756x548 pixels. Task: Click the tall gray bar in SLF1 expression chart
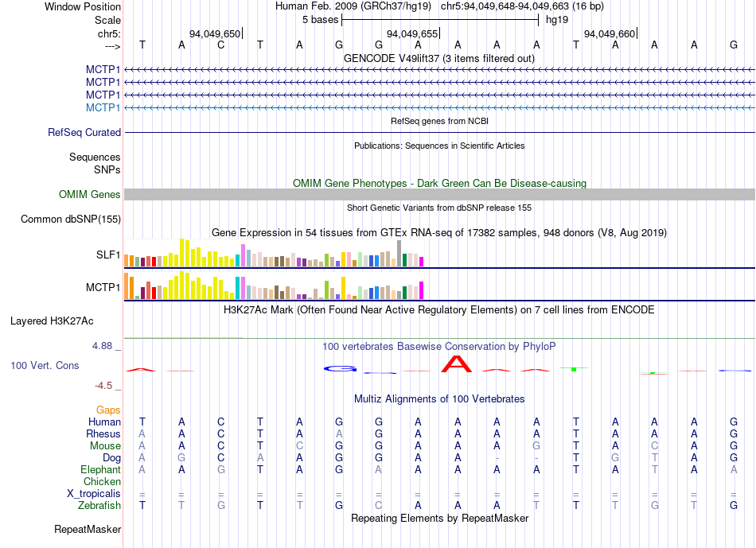(x=399, y=254)
